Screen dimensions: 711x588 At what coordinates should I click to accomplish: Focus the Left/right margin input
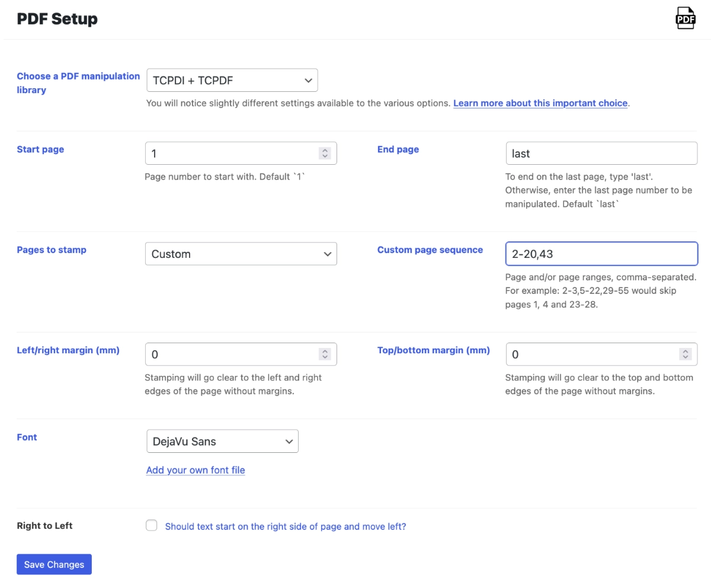(x=231, y=354)
